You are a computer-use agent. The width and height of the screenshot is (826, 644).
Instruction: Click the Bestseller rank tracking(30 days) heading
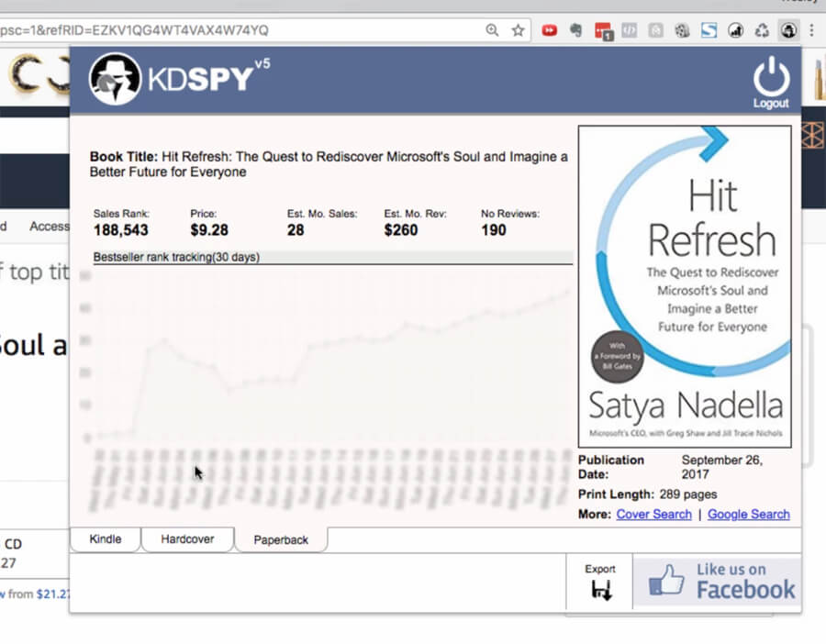[x=176, y=257]
